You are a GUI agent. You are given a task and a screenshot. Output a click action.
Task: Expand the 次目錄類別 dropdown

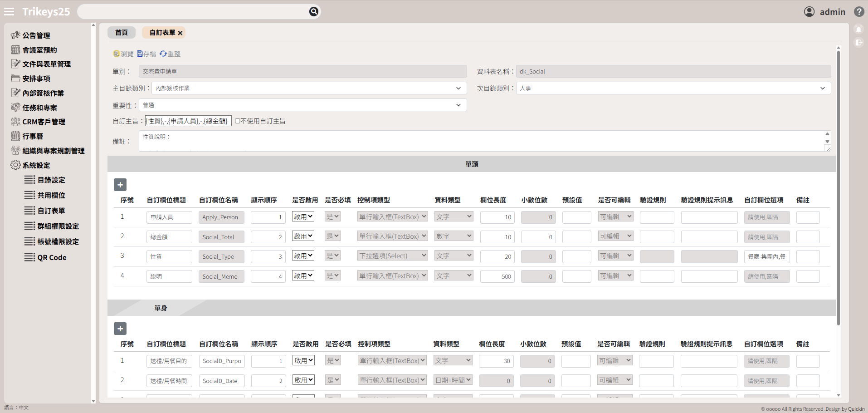673,88
